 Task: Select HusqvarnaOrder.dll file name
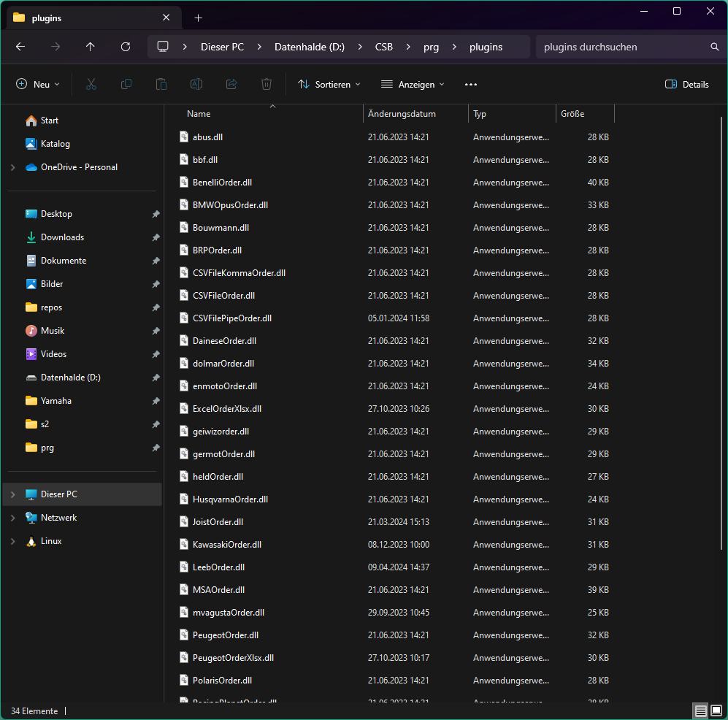click(x=230, y=499)
